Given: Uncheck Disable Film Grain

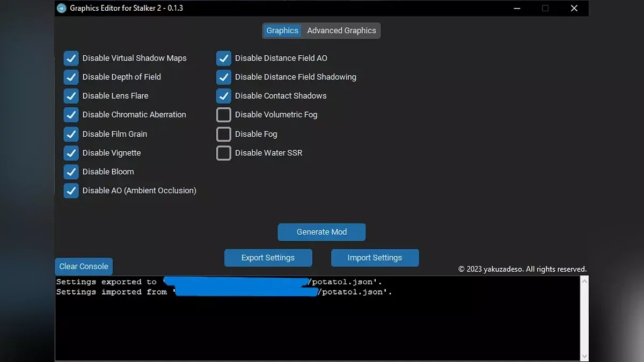Looking at the screenshot, I should [x=71, y=134].
